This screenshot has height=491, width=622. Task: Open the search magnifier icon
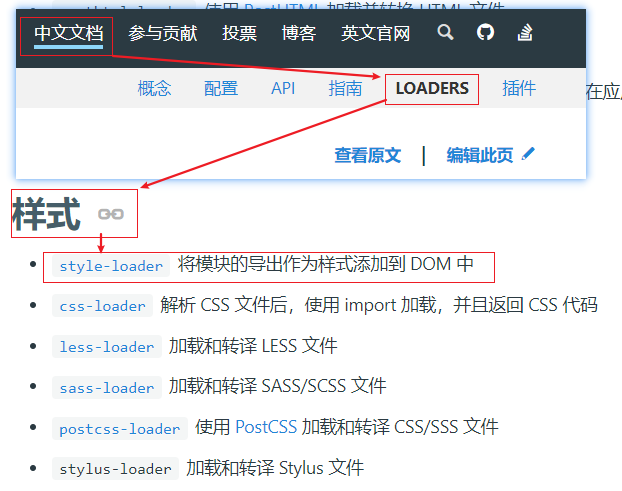(x=445, y=33)
